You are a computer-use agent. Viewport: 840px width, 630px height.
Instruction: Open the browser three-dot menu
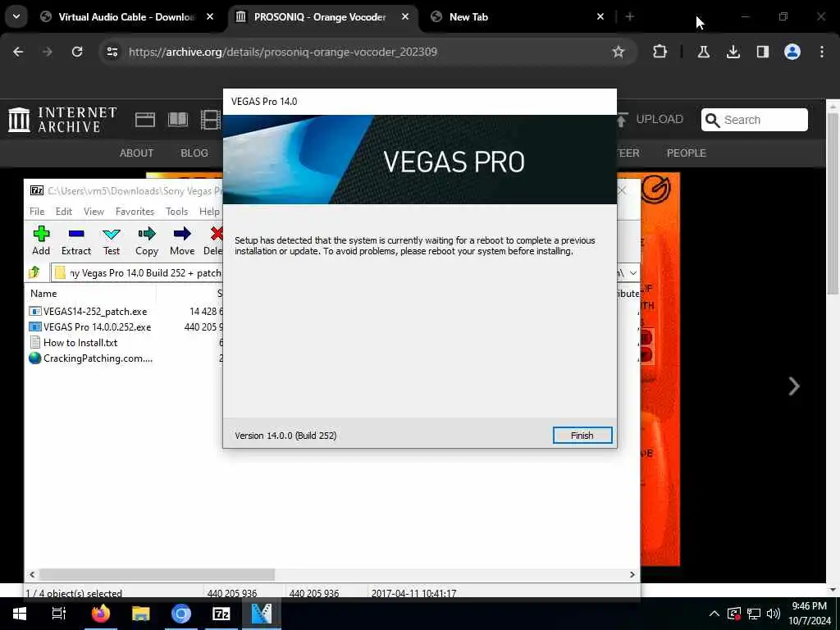pos(822,52)
